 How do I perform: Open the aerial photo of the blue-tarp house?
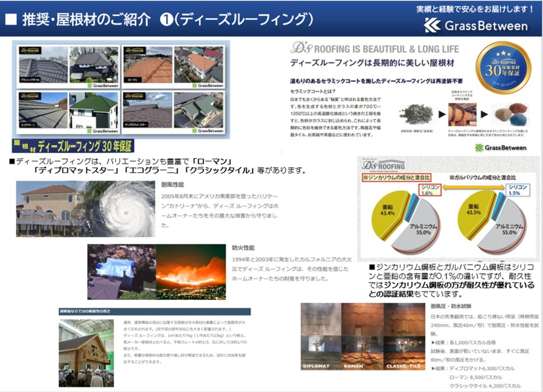[122, 272]
